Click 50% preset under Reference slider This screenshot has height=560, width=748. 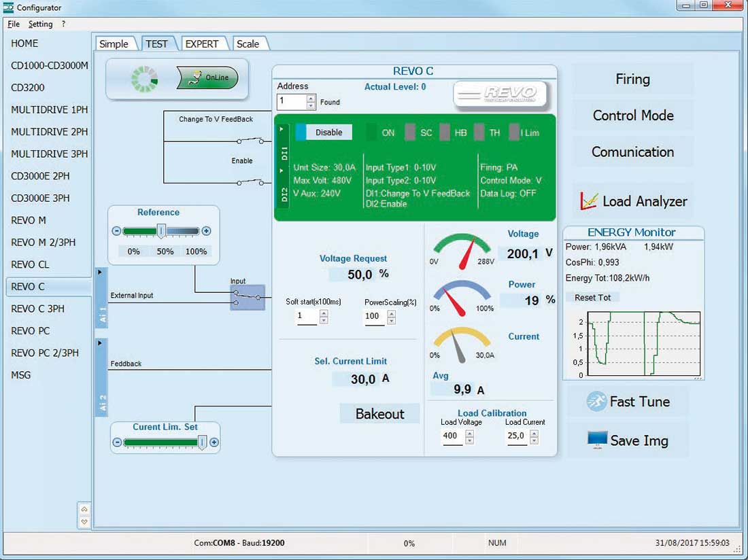point(165,251)
